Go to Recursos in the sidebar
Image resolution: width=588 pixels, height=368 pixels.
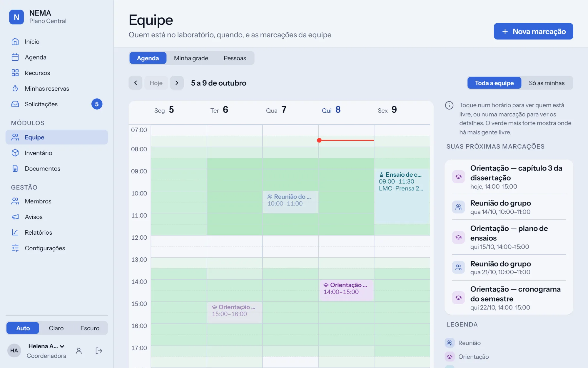pos(57,73)
